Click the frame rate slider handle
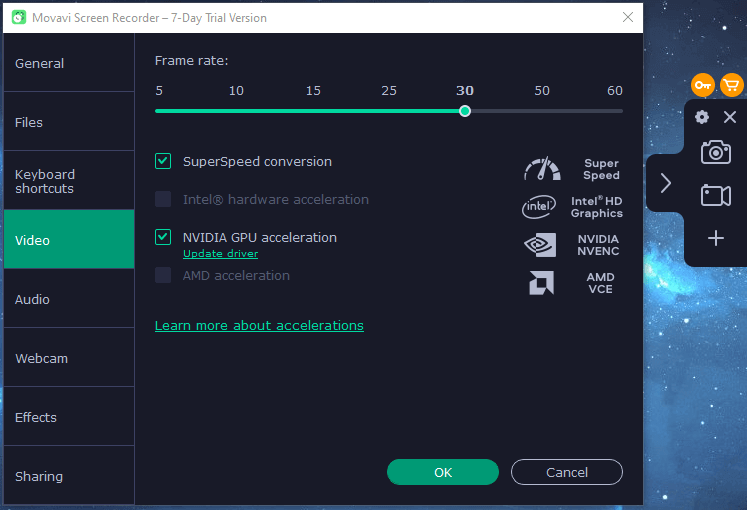 pos(465,111)
